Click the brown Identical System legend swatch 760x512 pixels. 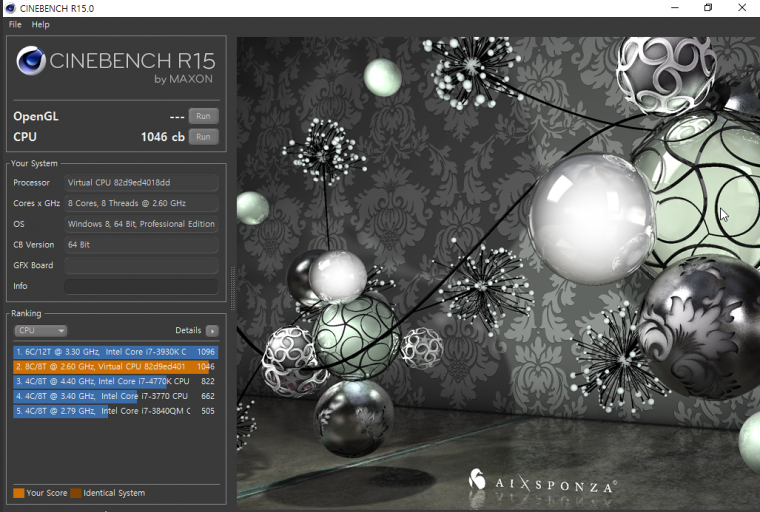[76, 493]
